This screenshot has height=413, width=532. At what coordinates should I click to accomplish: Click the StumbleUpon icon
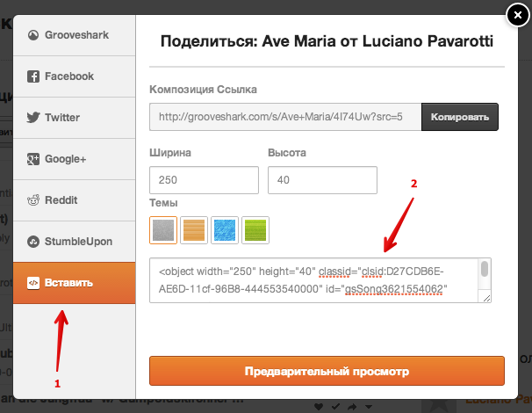[x=32, y=242]
